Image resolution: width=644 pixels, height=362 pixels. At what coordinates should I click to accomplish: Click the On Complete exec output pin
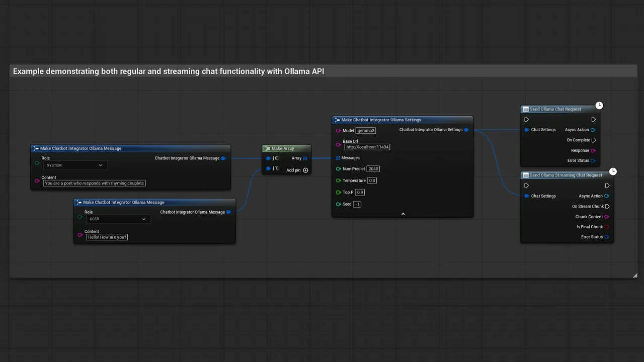click(594, 140)
